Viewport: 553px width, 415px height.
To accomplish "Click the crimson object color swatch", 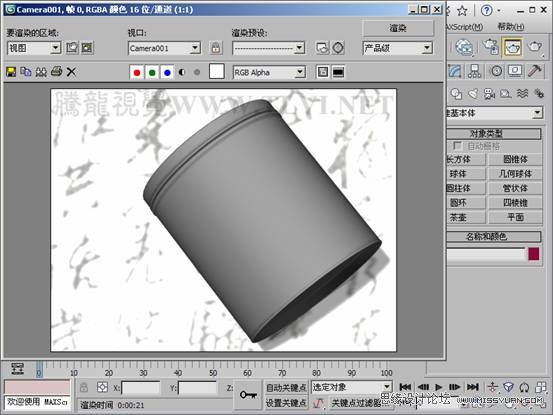I will click(534, 254).
